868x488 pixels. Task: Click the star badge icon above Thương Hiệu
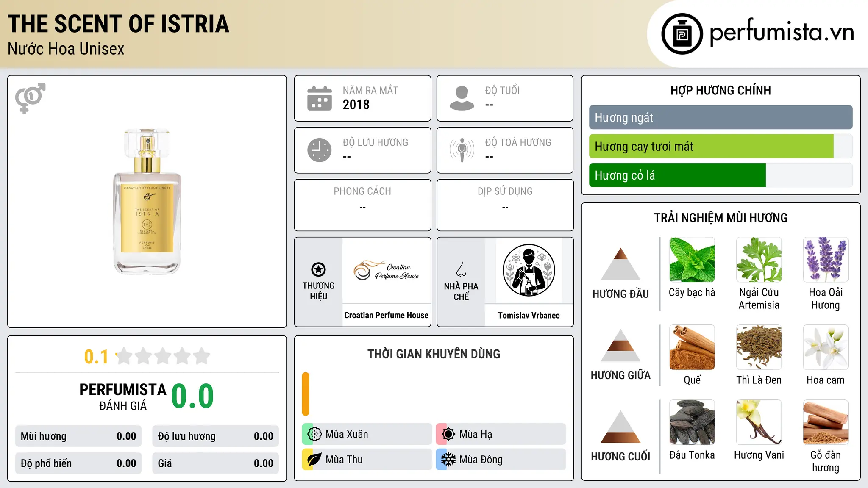318,269
